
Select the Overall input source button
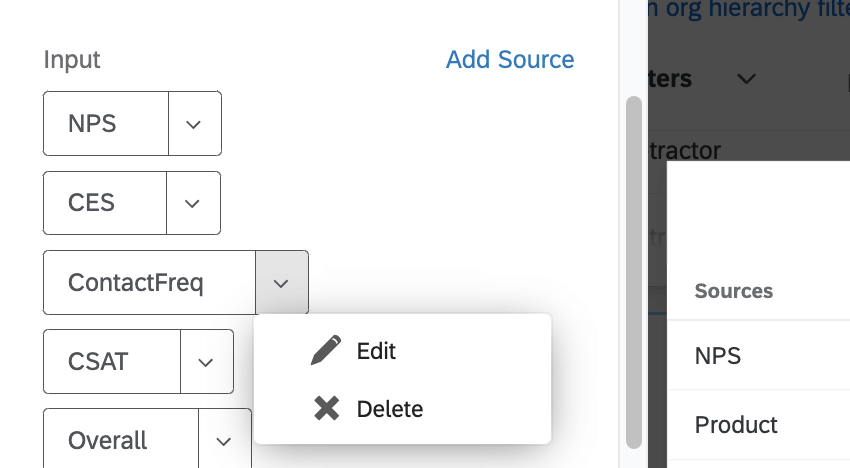tap(121, 441)
